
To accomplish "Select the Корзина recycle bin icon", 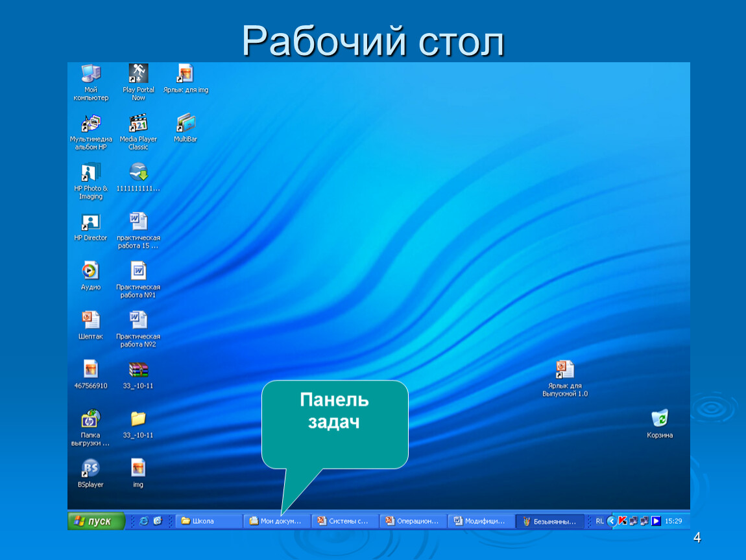I will pos(660,419).
